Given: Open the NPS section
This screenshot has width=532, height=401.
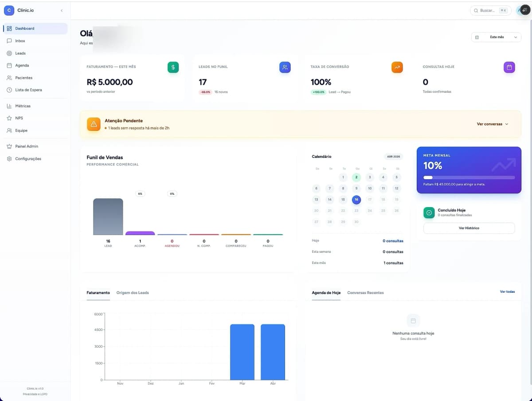Looking at the screenshot, I should click(x=19, y=118).
